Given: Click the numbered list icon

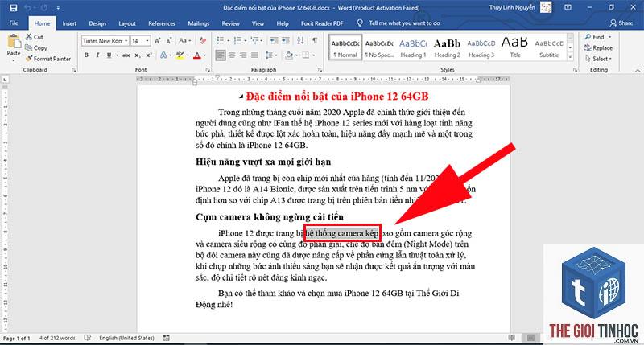Looking at the screenshot, I should coord(237,41).
